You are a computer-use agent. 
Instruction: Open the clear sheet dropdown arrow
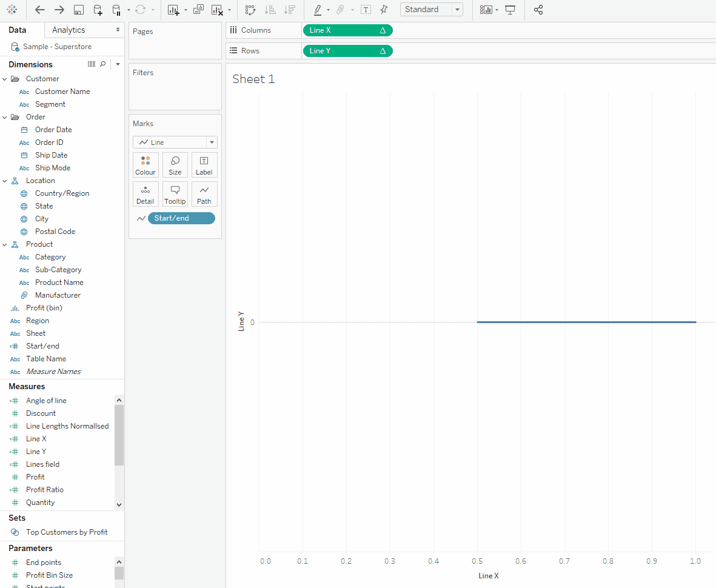pyautogui.click(x=229, y=10)
